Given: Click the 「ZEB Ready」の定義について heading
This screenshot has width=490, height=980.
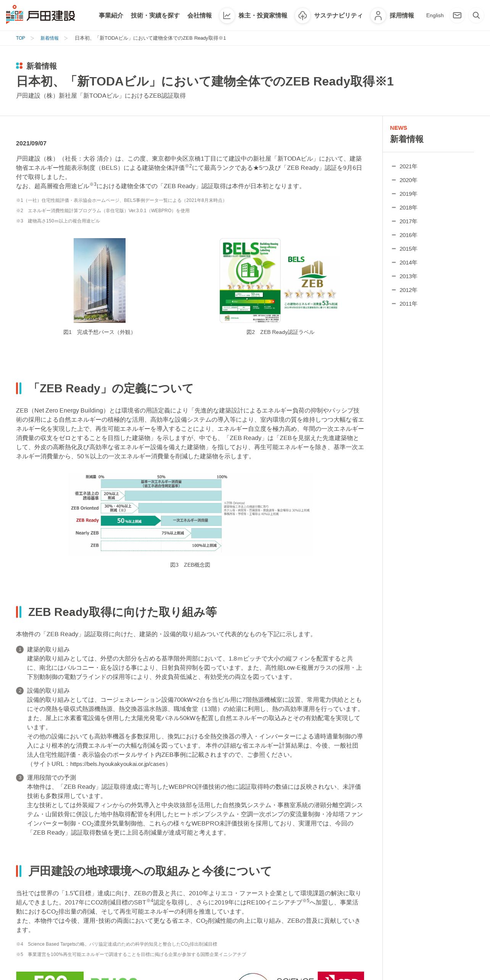Looking at the screenshot, I should pyautogui.click(x=111, y=388).
